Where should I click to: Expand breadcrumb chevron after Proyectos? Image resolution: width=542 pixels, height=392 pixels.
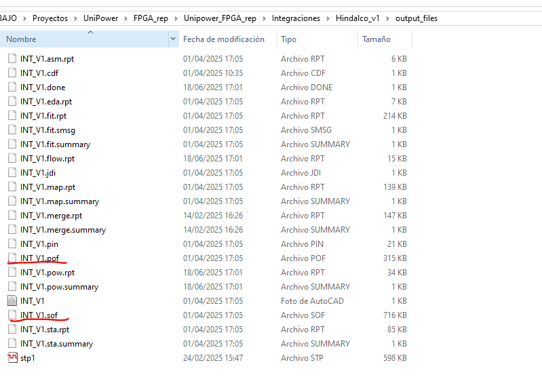point(75,18)
